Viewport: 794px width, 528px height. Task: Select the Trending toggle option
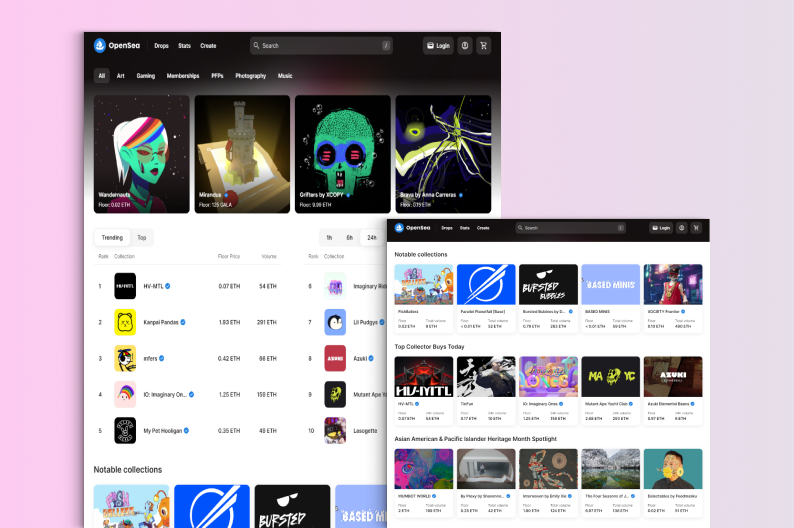tap(112, 238)
